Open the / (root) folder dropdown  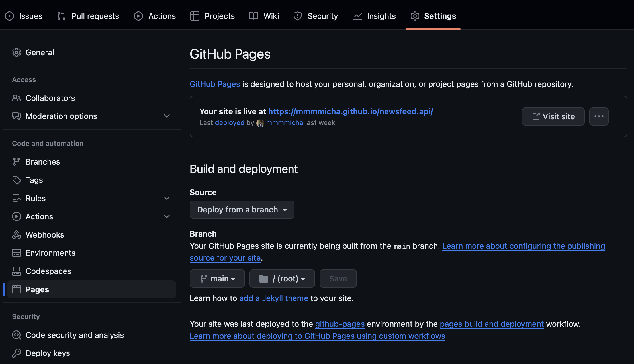point(282,279)
